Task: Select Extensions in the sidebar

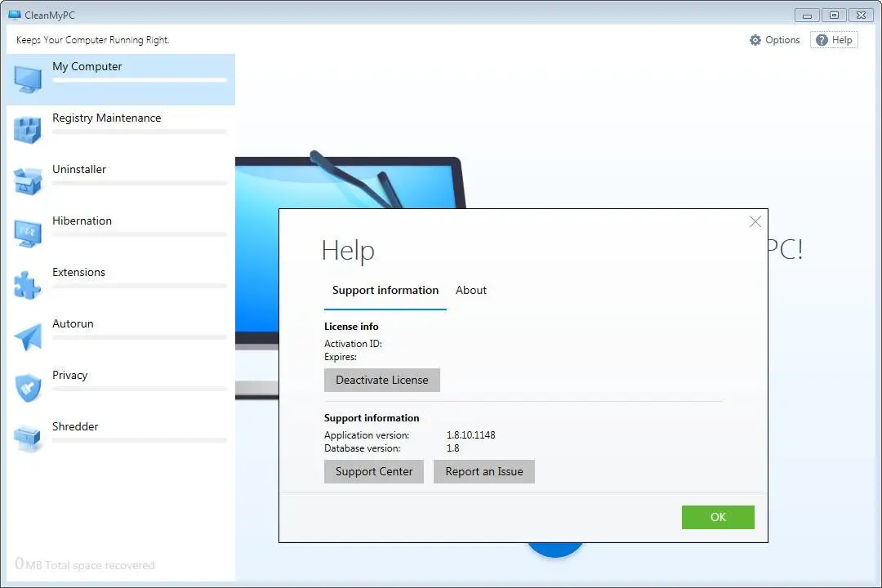Action: pos(121,285)
